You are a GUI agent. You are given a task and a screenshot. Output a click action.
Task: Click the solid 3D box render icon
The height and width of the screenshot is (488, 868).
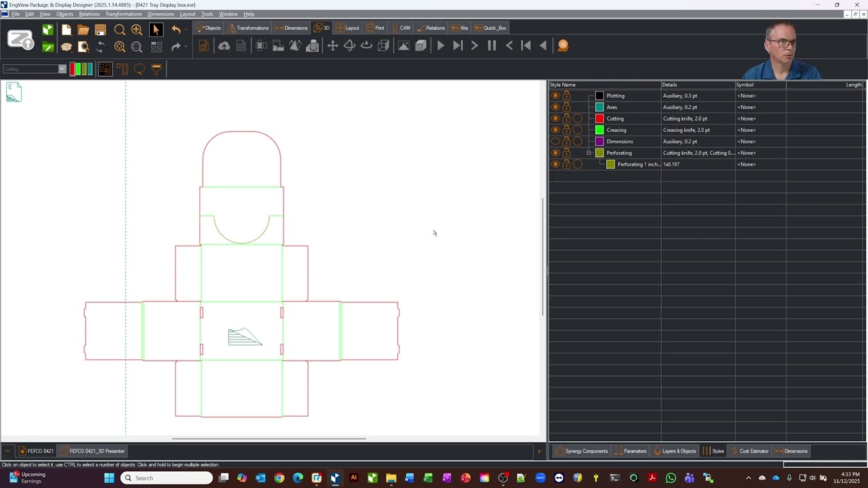point(420,46)
